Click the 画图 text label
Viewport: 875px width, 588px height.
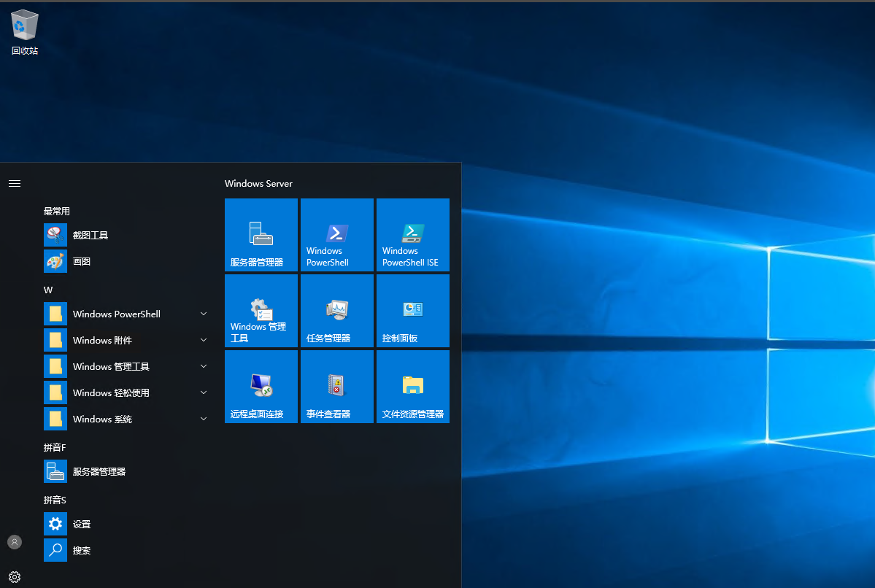(x=82, y=261)
